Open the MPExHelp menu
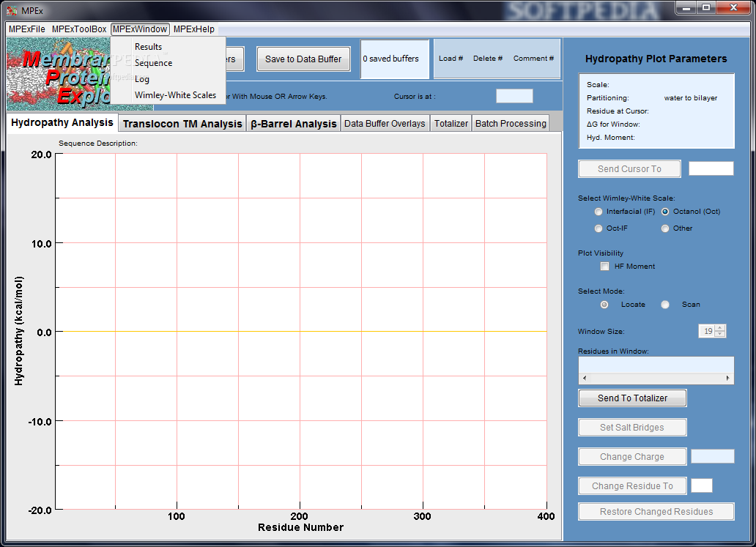Image resolution: width=756 pixels, height=547 pixels. [194, 29]
